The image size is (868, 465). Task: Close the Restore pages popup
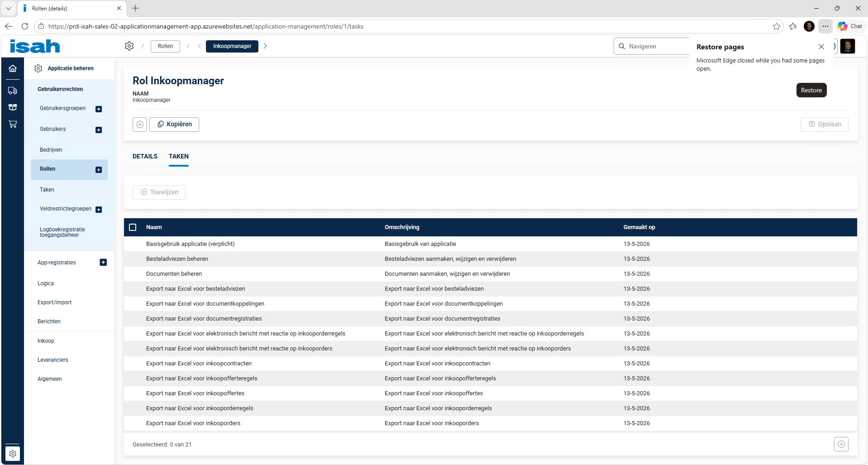[821, 47]
